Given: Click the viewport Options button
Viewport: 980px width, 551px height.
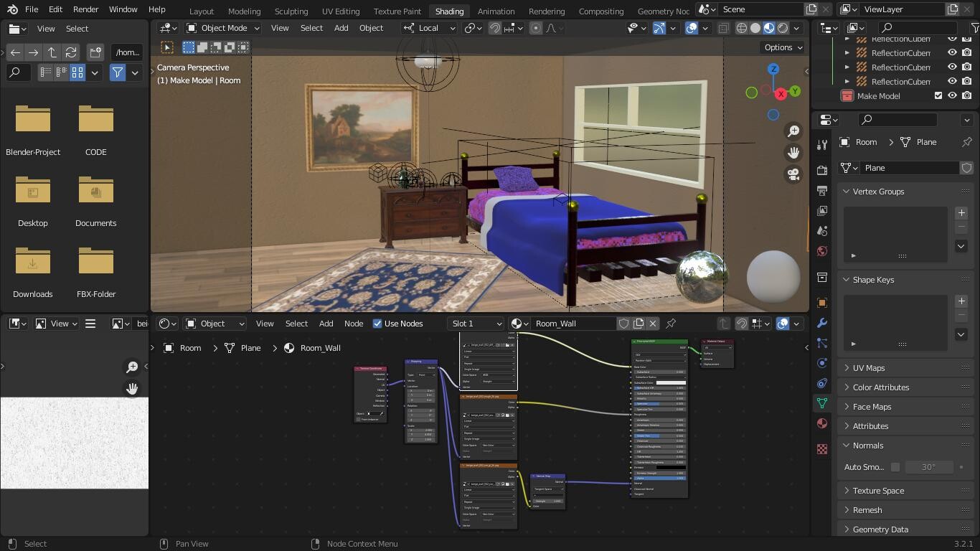Looking at the screenshot, I should [x=783, y=47].
